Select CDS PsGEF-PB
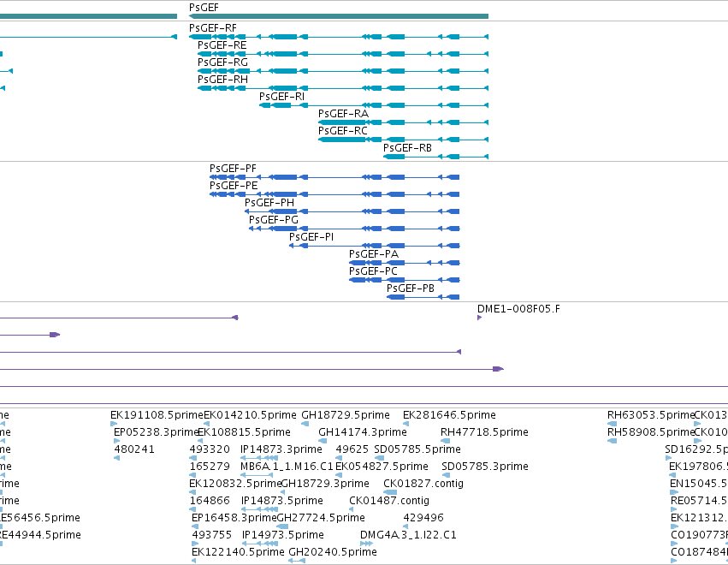The height and width of the screenshot is (565, 728). tap(423, 297)
